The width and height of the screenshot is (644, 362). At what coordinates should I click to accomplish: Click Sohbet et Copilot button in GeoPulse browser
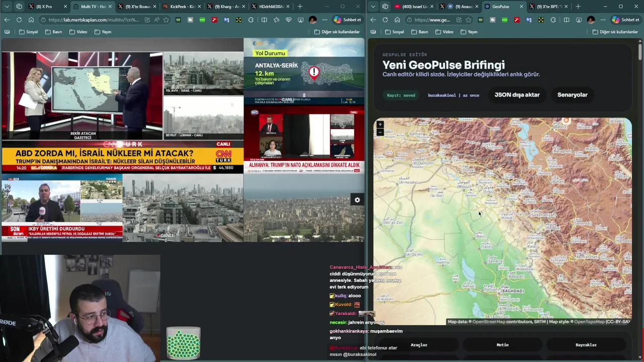tap(625, 20)
